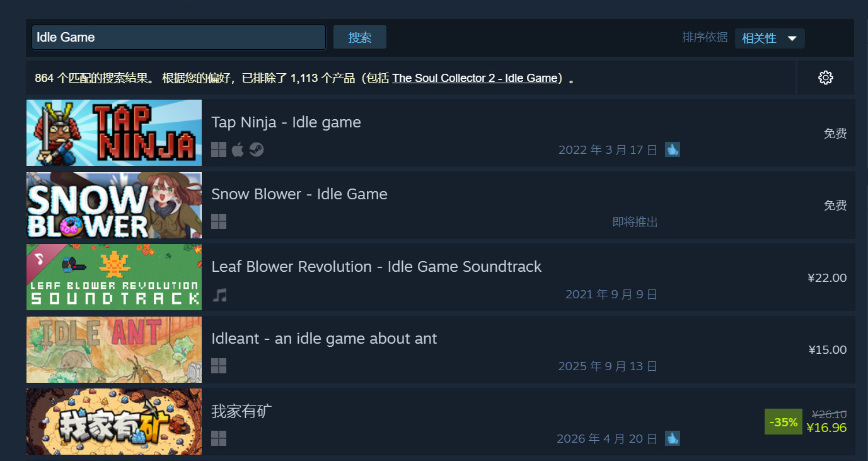Open search preferences gear icon
The height and width of the screenshot is (461, 868).
pos(825,78)
